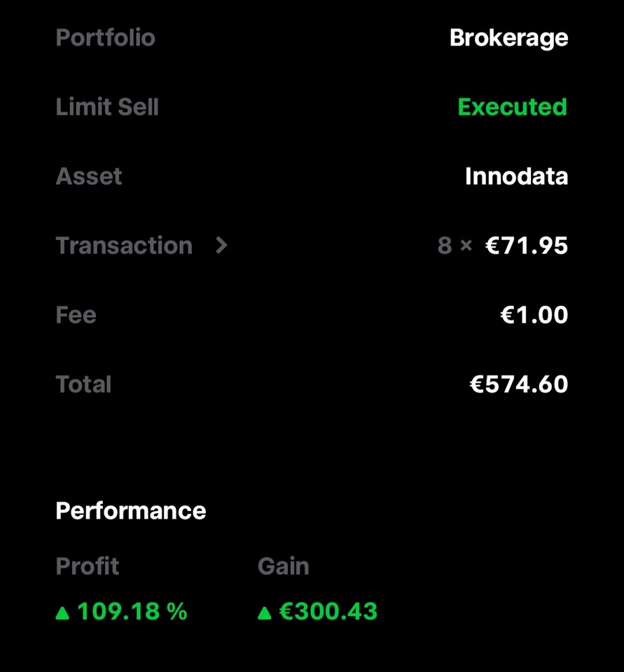Click the green triangle beside 109.18 %
The width and height of the screenshot is (624, 672).
click(63, 613)
